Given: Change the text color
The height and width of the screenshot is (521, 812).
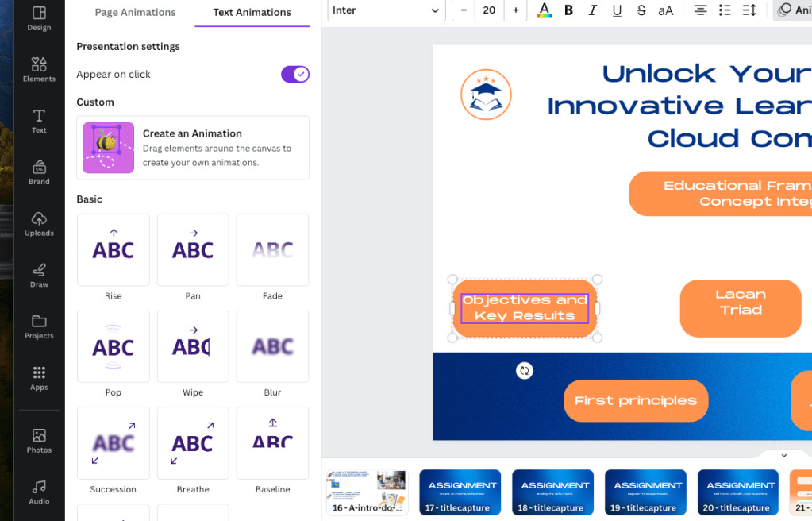Looking at the screenshot, I should (544, 10).
